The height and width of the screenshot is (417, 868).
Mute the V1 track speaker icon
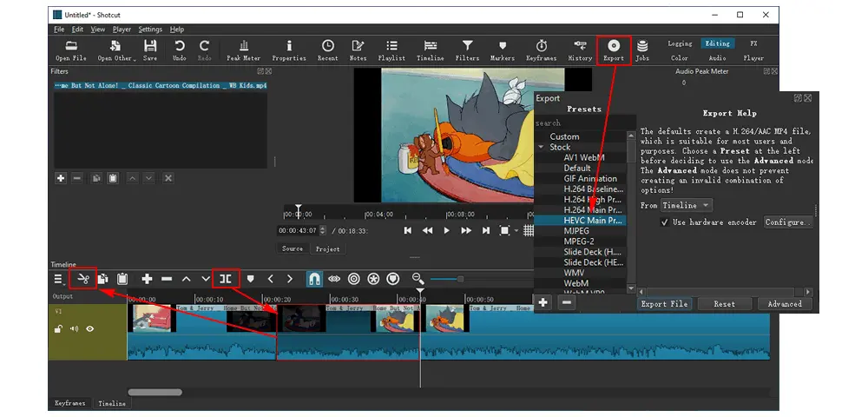74,329
